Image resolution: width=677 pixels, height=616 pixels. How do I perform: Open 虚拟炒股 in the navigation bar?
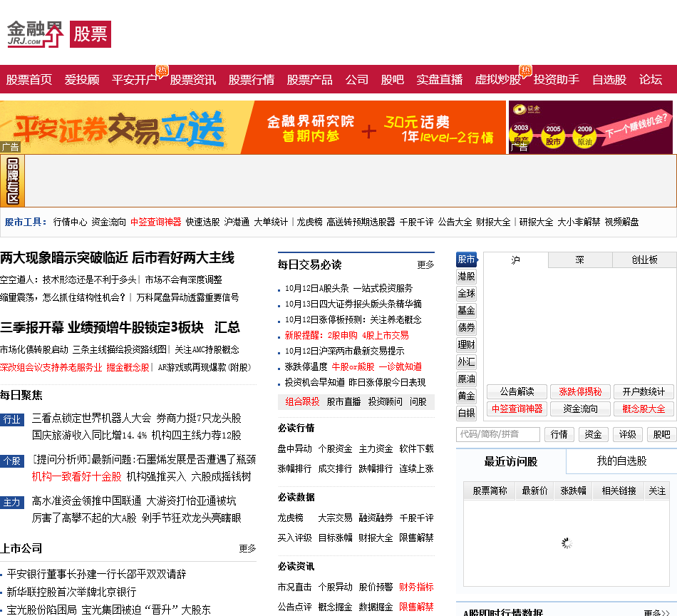498,80
